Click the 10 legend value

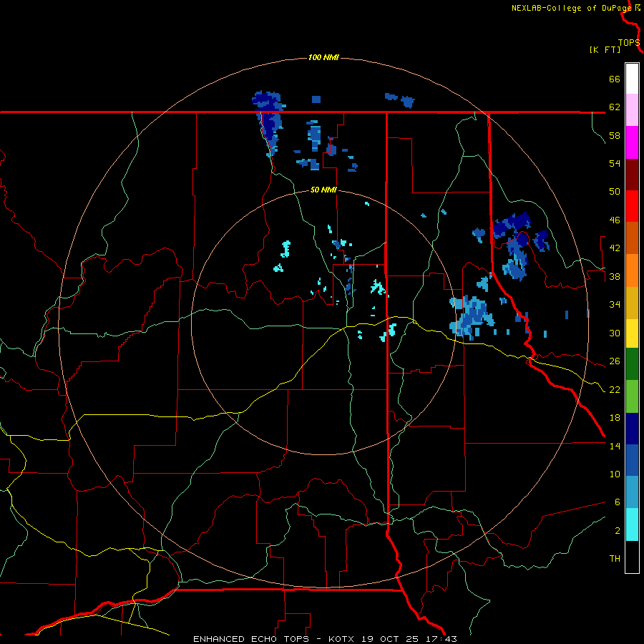click(615, 474)
